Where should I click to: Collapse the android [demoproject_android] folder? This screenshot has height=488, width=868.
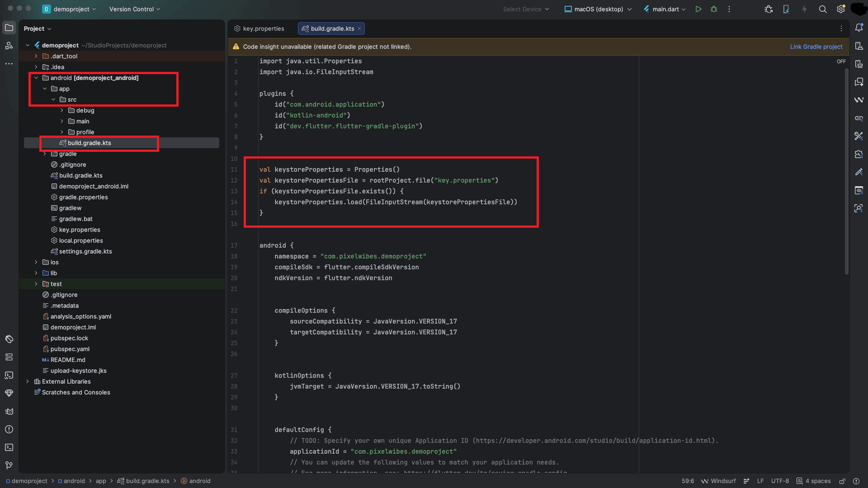point(36,78)
